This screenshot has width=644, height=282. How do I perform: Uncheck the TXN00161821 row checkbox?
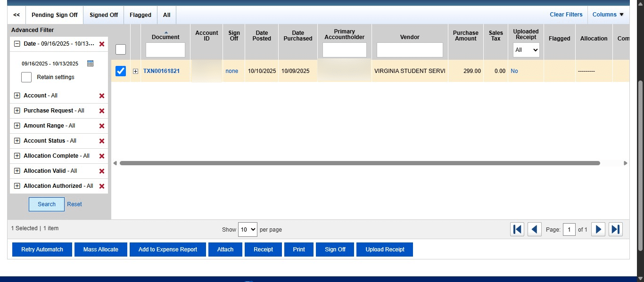point(121,71)
